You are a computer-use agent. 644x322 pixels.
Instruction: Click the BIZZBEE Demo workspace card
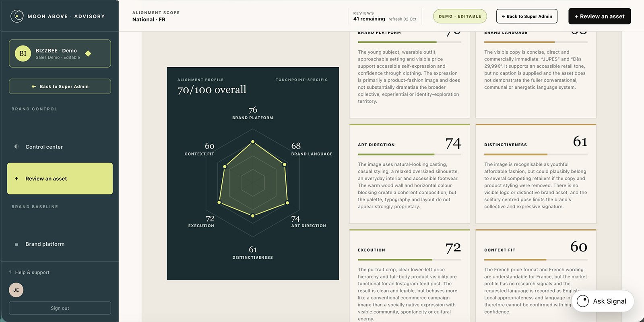click(x=60, y=54)
